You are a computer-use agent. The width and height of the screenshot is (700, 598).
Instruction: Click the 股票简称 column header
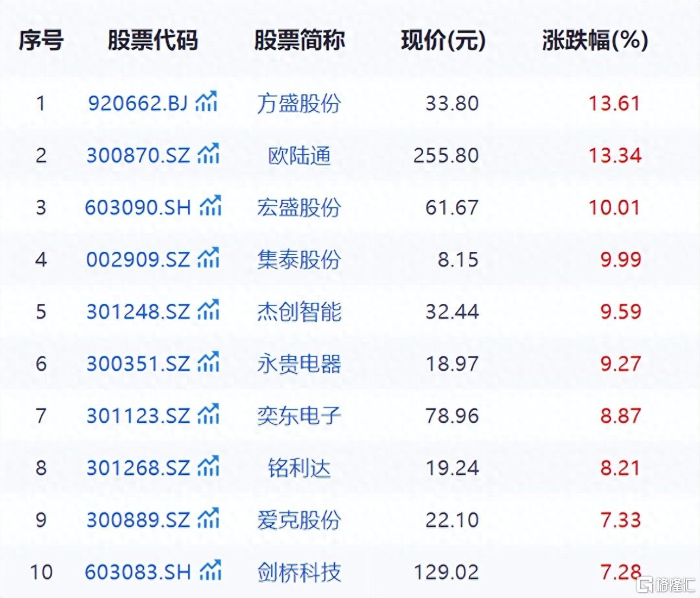point(300,40)
